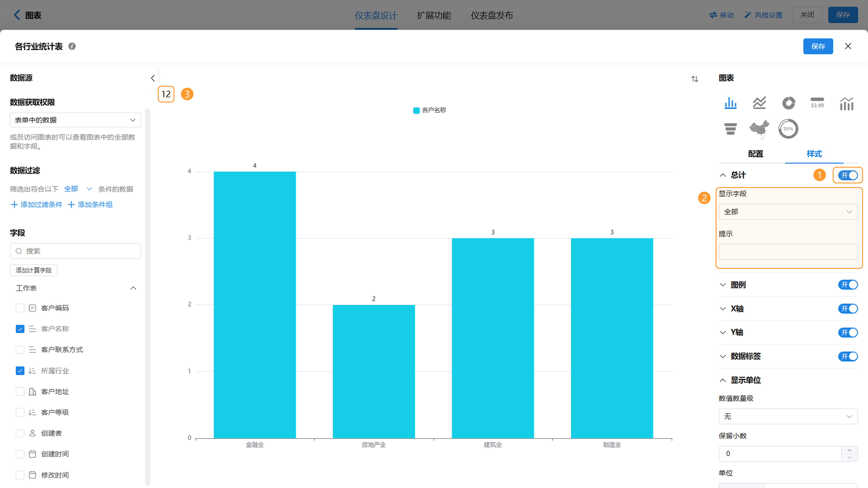
Task: Click the 移动 swap icon in header
Action: click(713, 15)
